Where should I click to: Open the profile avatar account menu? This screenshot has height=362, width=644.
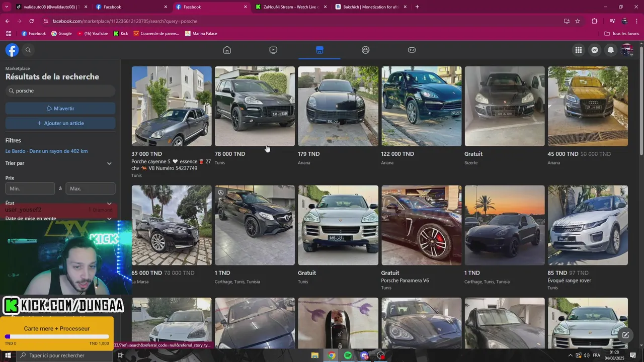click(x=627, y=50)
